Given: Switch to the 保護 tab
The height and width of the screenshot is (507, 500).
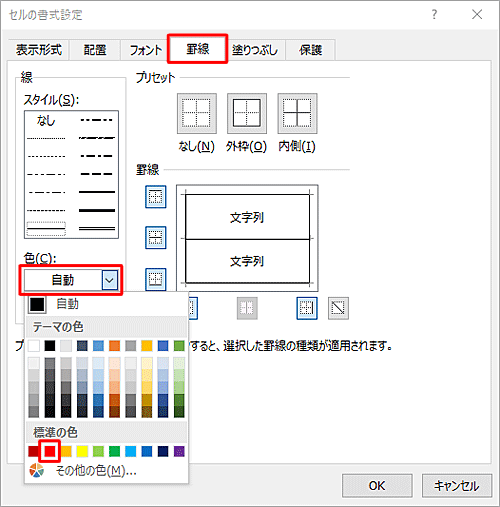Looking at the screenshot, I should (x=310, y=50).
